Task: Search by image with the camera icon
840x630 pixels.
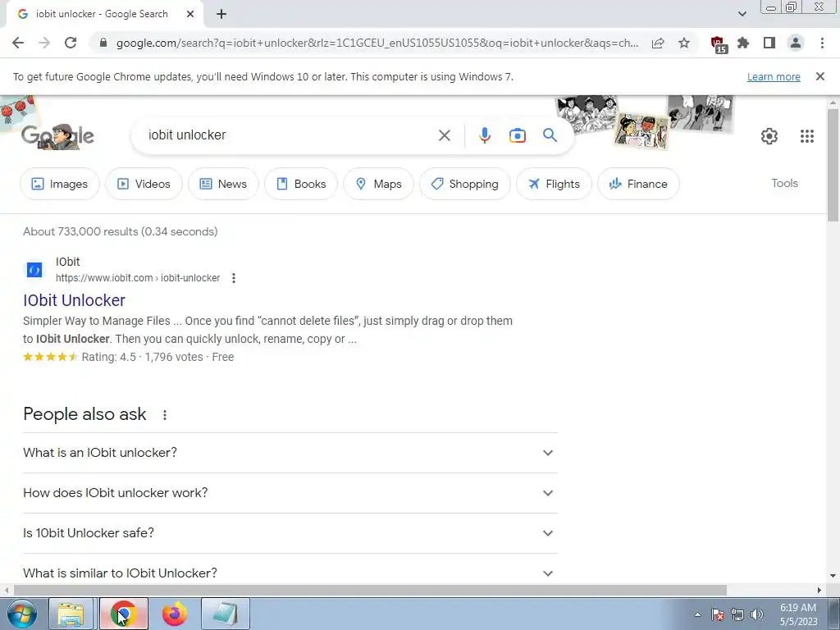Action: [517, 135]
